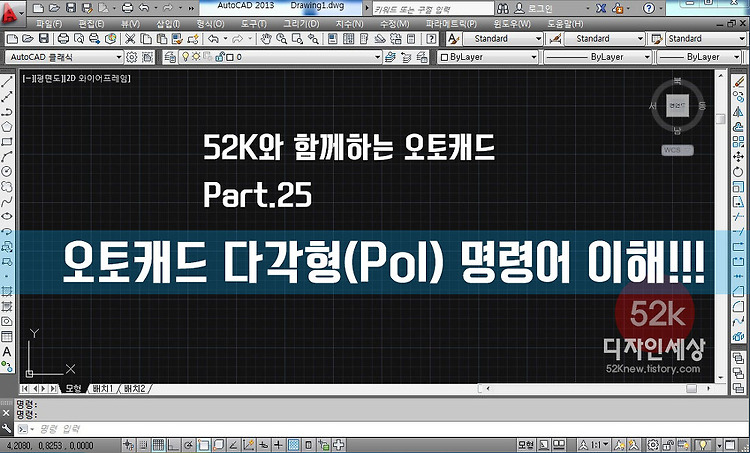Click the Zoom Window icon
This screenshot has height=453, width=750.
297,39
